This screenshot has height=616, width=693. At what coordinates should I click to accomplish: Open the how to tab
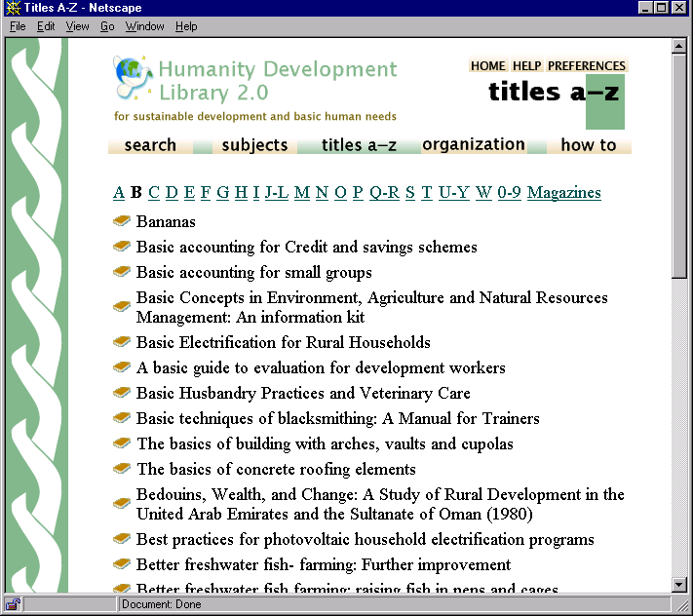point(589,145)
